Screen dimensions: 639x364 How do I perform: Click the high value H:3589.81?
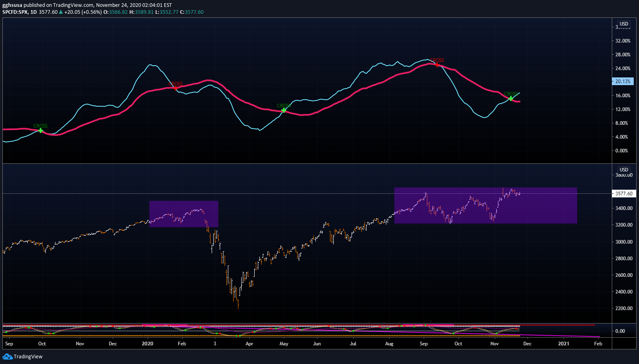coord(142,12)
